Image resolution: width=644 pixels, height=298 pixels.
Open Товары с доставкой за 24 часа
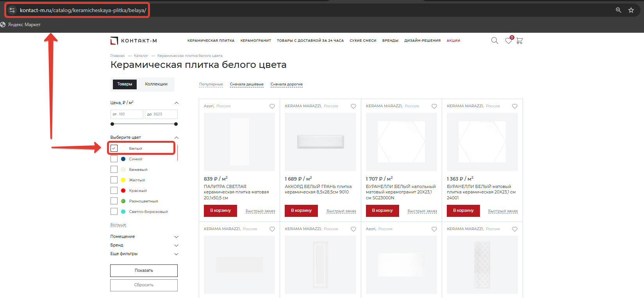310,41
